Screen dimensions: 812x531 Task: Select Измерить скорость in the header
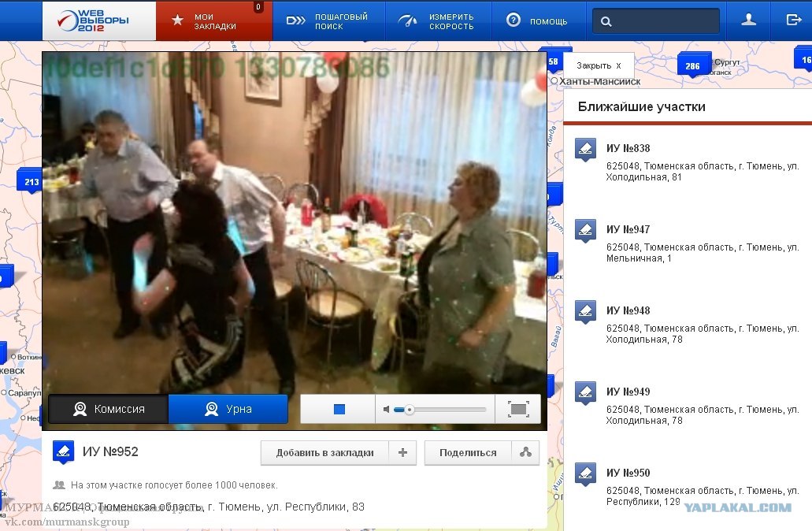(437, 20)
